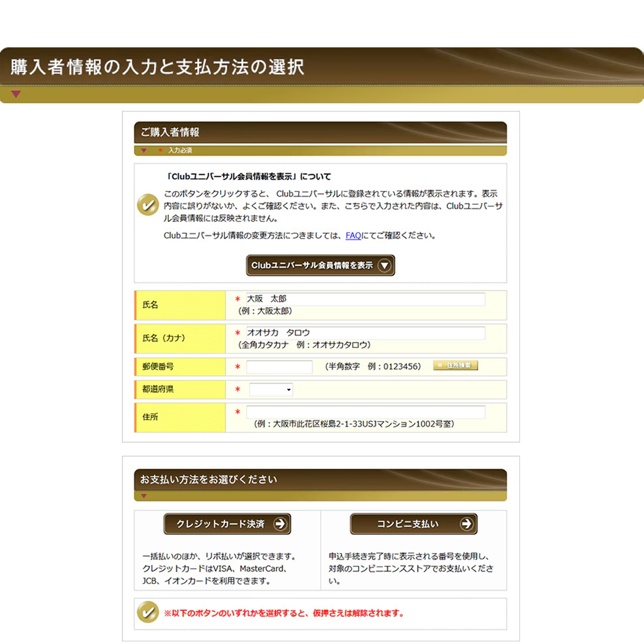Click the 一括払いのほか credit card description

coord(220,568)
